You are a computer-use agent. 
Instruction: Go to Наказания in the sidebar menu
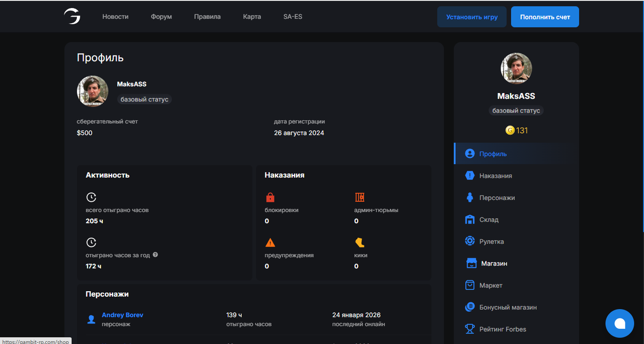[496, 176]
